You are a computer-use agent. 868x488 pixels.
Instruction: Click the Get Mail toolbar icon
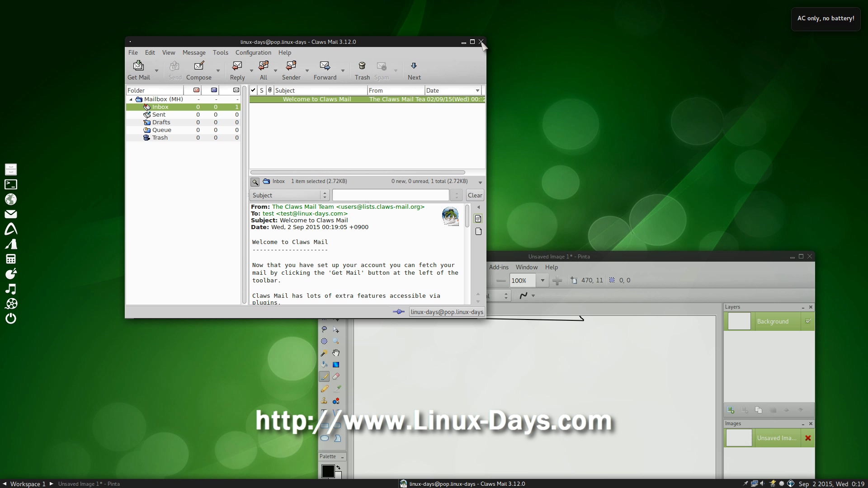138,66
